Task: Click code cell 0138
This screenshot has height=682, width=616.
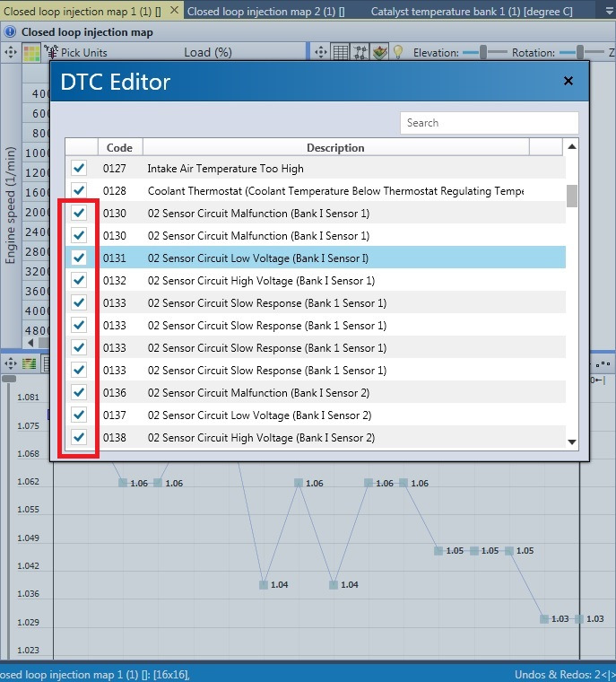Action: tap(115, 438)
